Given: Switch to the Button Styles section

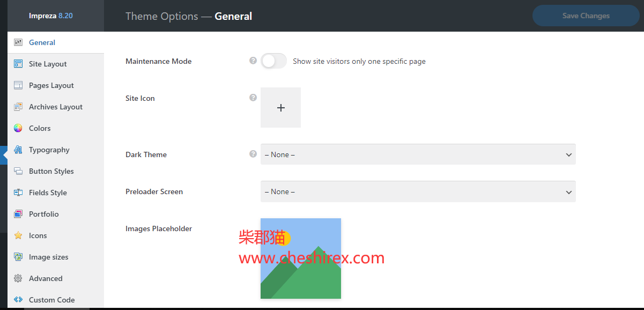Looking at the screenshot, I should [51, 171].
